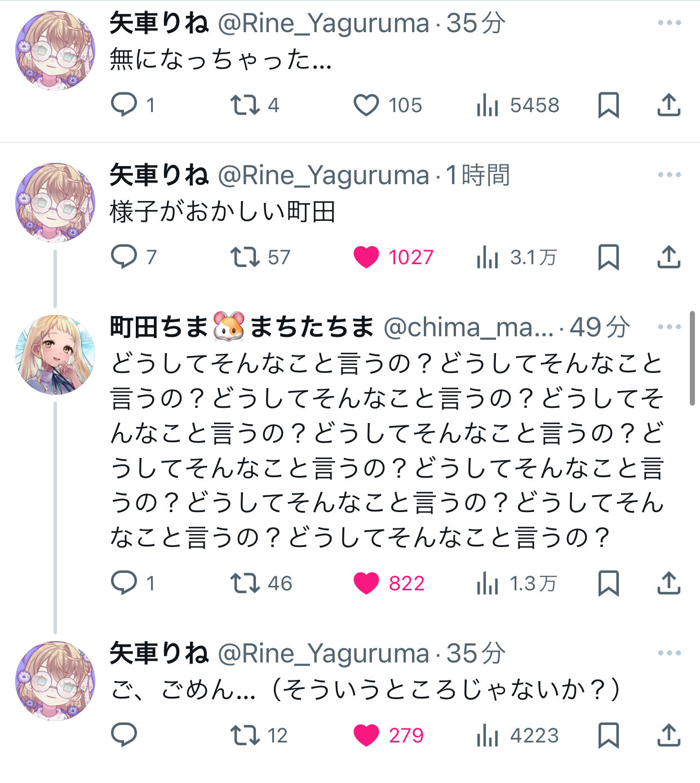Like the tweet with 105 likes

point(366,105)
